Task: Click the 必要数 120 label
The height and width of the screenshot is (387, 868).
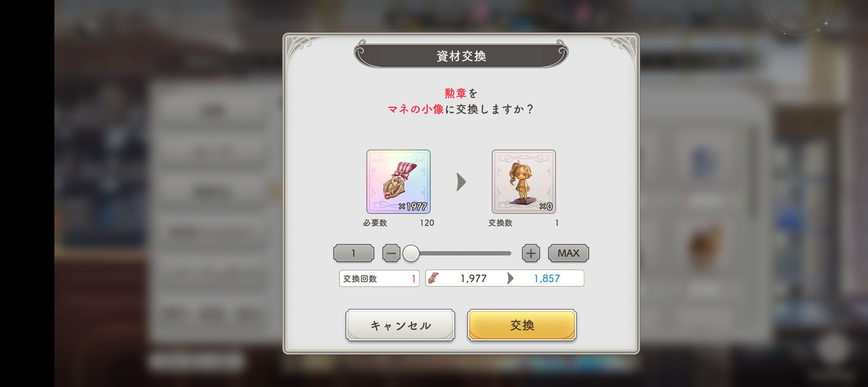Action: [398, 223]
